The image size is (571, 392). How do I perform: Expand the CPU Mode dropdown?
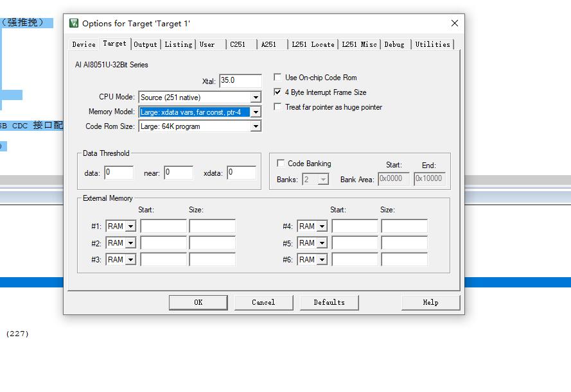click(x=256, y=97)
